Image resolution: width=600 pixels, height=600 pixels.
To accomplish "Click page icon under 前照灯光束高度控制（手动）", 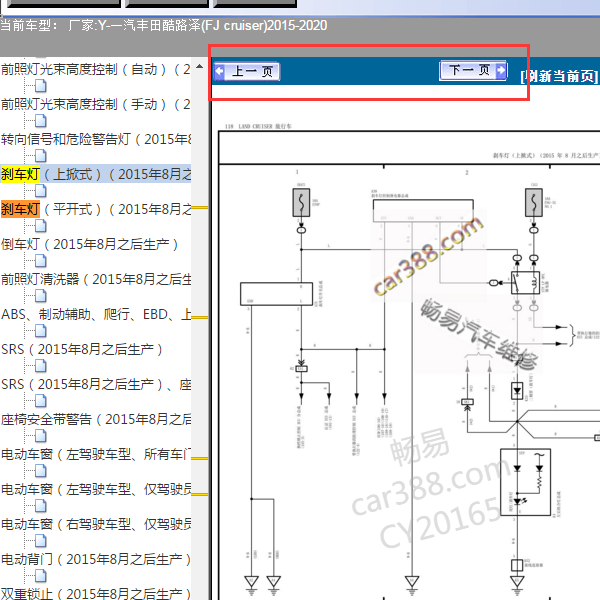I will coord(41,121).
